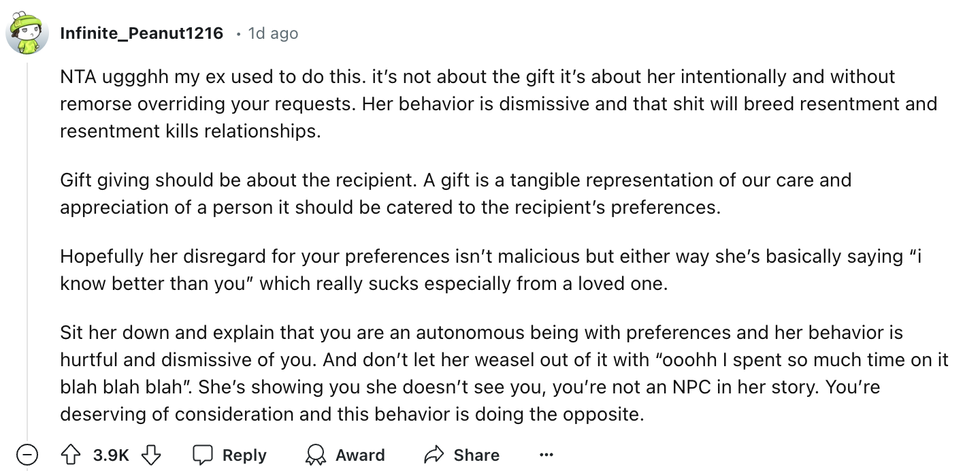
Task: Click Infinite_Peanut1216's snoo avatar
Action: pos(27,32)
